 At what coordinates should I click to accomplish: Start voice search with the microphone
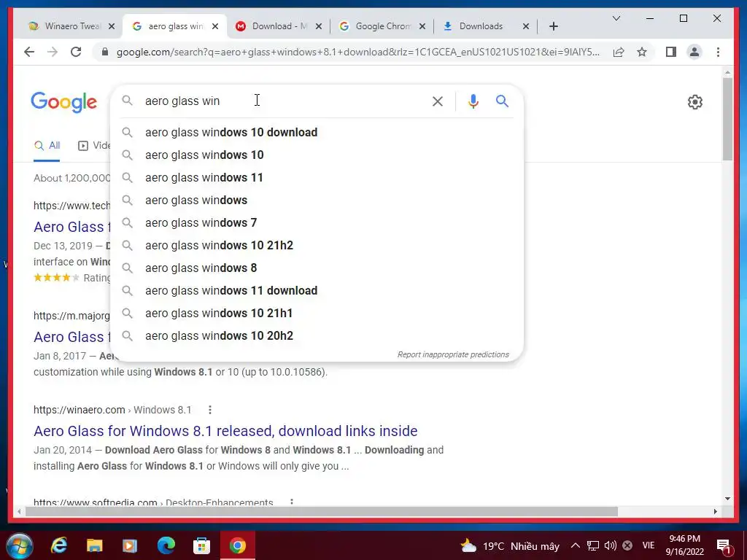click(x=473, y=101)
